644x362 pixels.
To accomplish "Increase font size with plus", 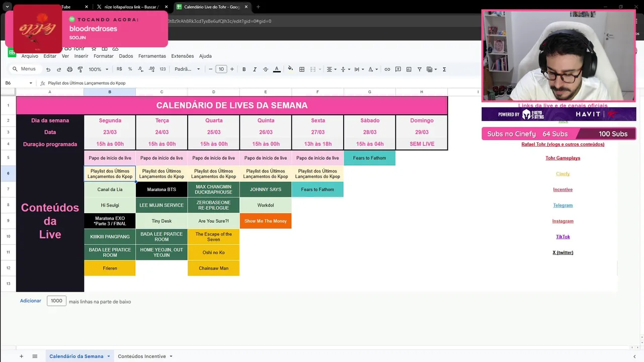I will (232, 69).
